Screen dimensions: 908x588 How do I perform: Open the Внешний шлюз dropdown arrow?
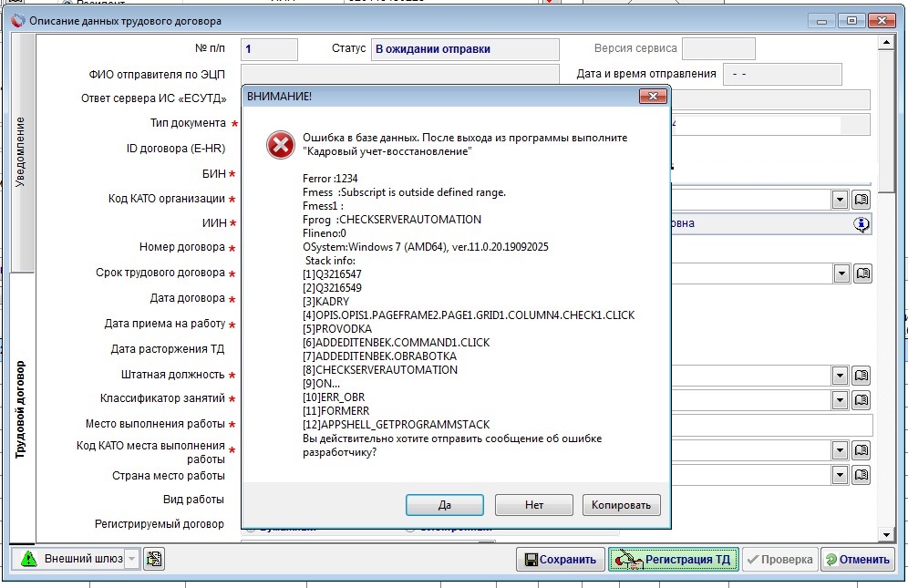pos(131,559)
